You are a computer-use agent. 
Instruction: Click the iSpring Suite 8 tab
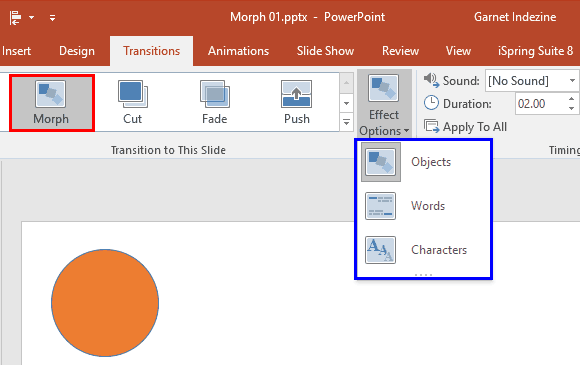click(x=535, y=51)
